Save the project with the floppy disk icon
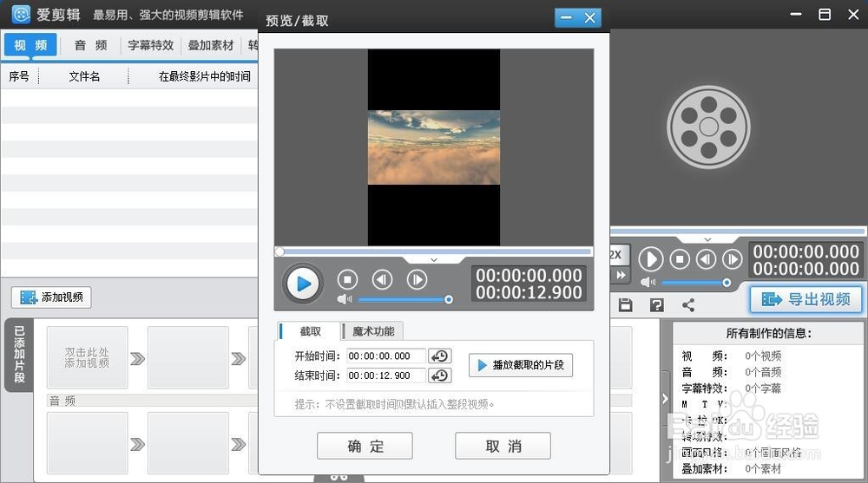Image resolution: width=868 pixels, height=483 pixels. click(626, 305)
